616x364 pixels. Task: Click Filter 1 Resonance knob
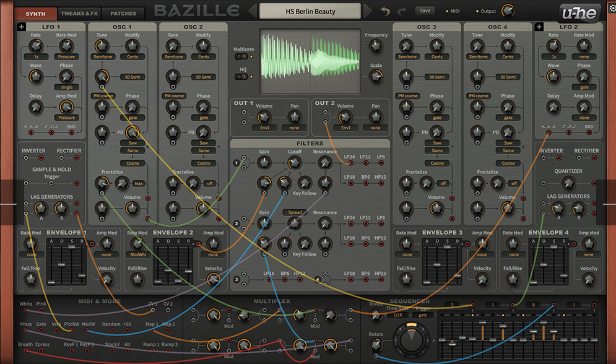(x=324, y=163)
